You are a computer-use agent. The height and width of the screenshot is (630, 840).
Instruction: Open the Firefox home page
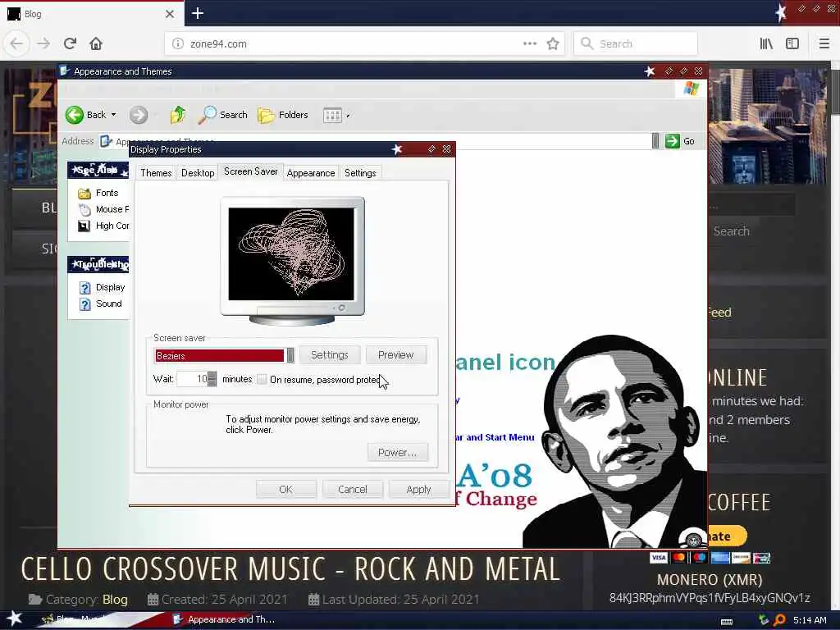(x=96, y=43)
